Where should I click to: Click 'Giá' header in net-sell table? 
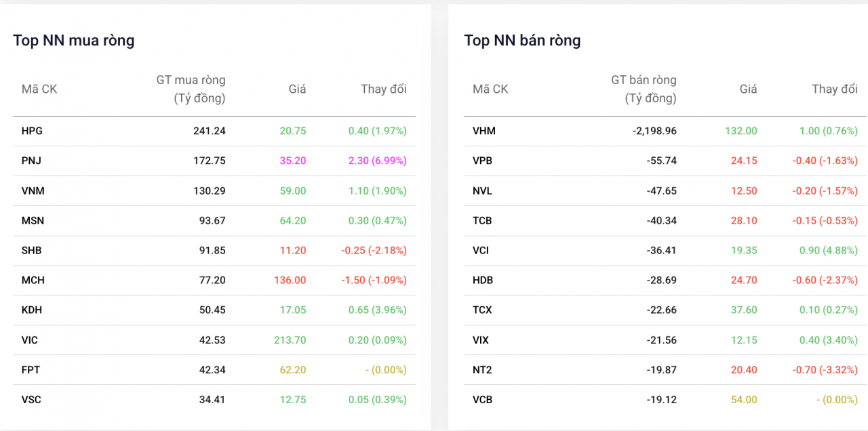coord(749,89)
